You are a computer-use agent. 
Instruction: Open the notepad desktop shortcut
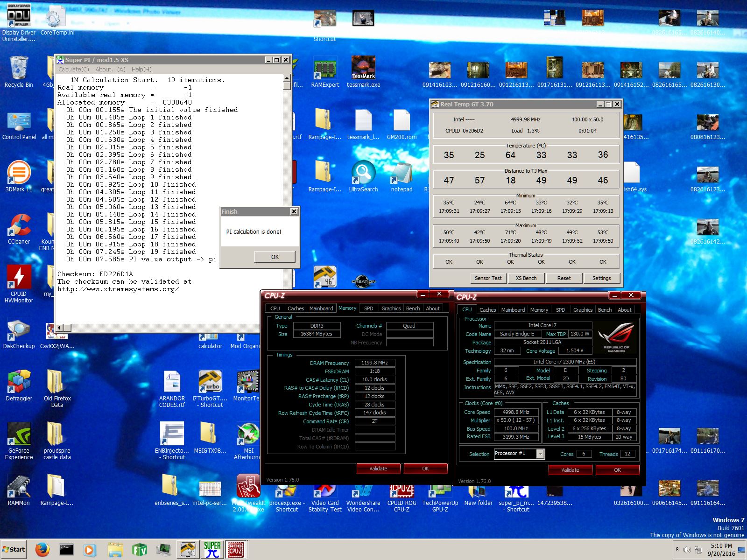402,176
